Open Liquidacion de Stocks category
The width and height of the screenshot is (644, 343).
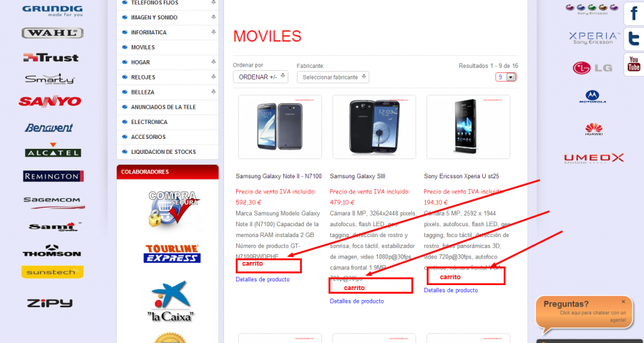pyautogui.click(x=163, y=152)
